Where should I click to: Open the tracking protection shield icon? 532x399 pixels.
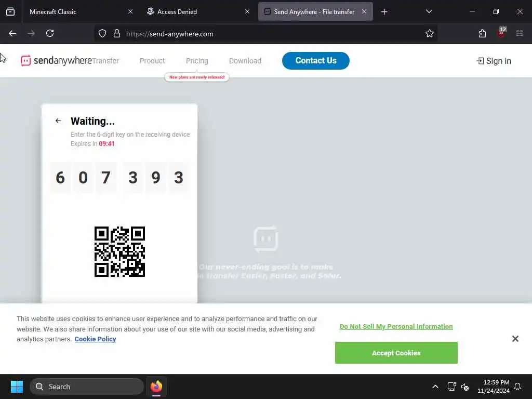pyautogui.click(x=102, y=34)
